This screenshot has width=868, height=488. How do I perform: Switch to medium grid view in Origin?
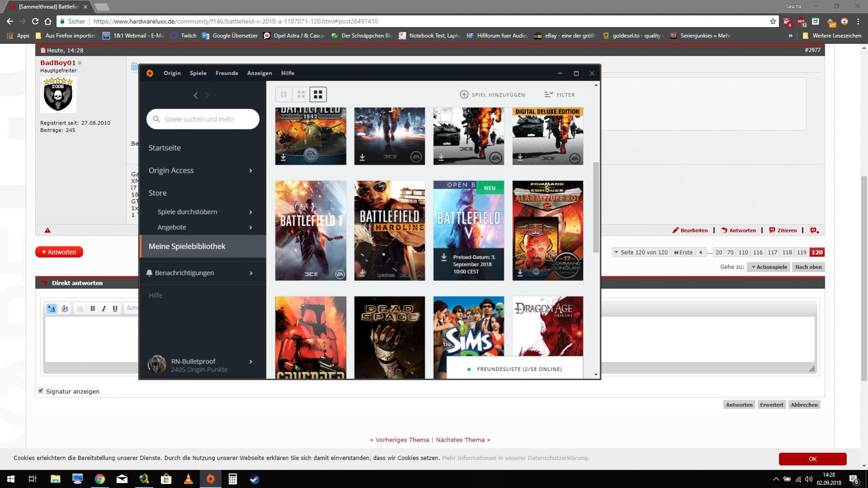301,95
